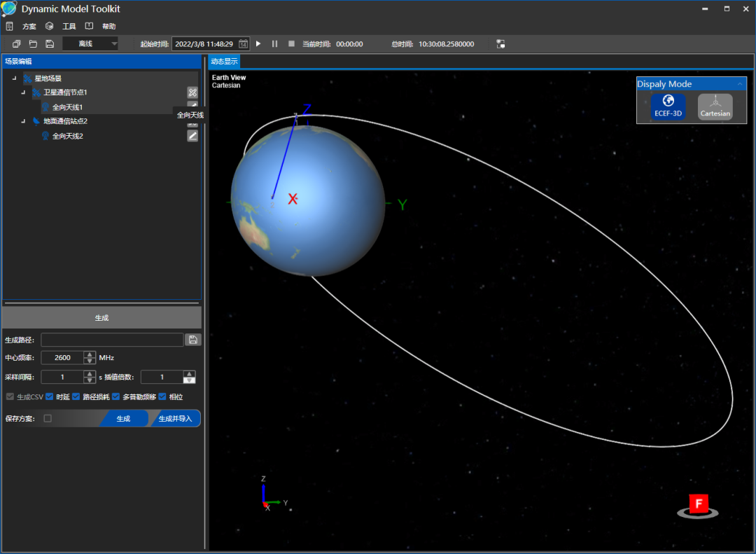756x554 pixels.
Task: Collapse the 地面通信站点2 tree node
Action: tap(22, 121)
